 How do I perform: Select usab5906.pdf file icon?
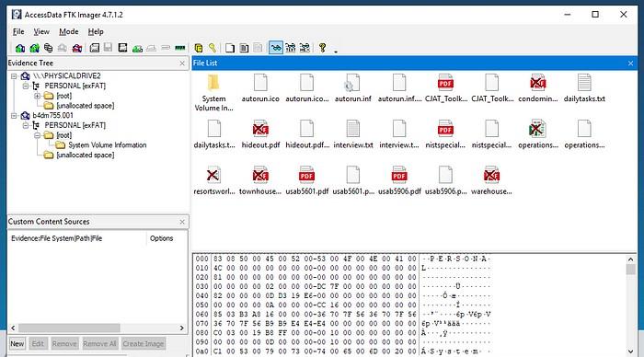point(399,175)
